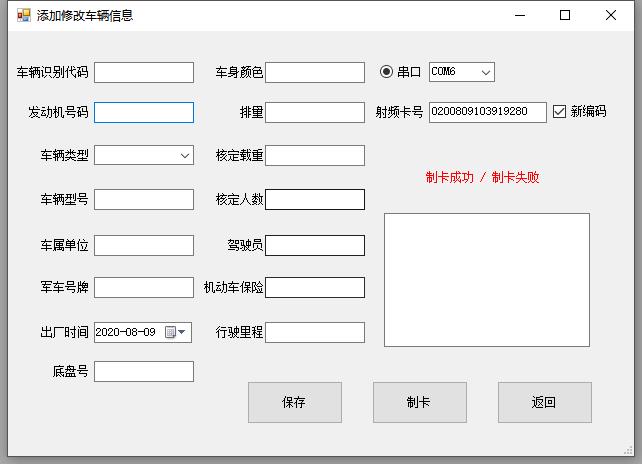Click the 车身颜色 input field
642x464 pixels.
click(315, 72)
